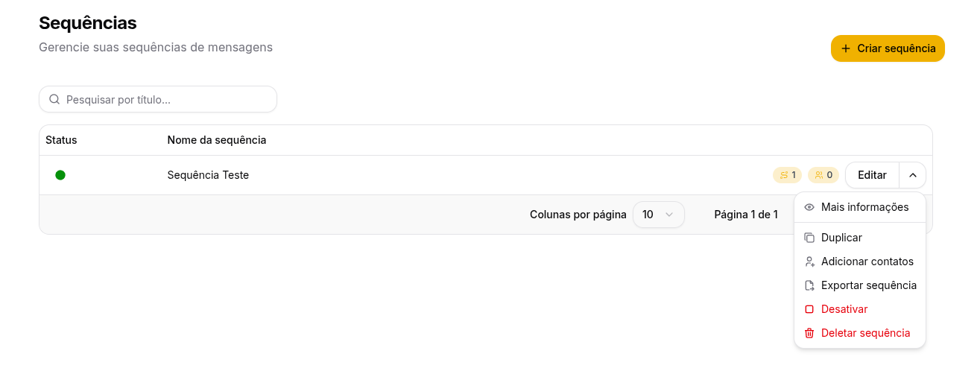Click the green status dot of Sequência Teste
The height and width of the screenshot is (374, 980).
pos(60,175)
